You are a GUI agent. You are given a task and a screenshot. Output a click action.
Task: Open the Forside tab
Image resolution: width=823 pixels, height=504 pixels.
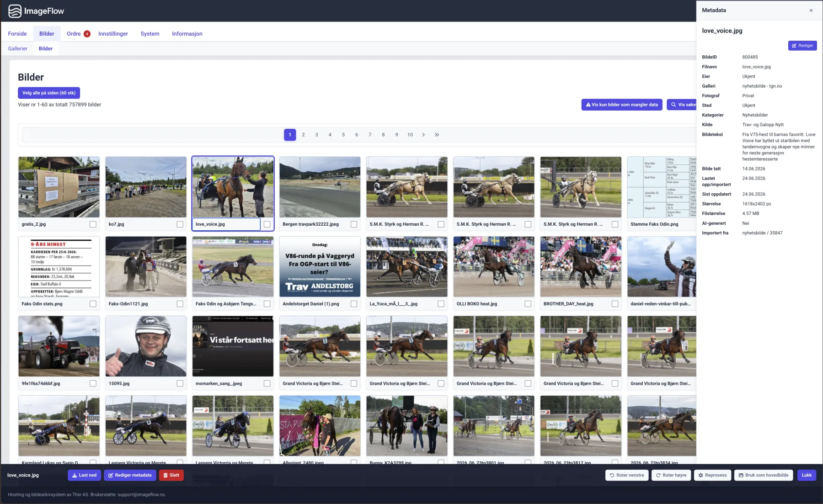tap(17, 34)
